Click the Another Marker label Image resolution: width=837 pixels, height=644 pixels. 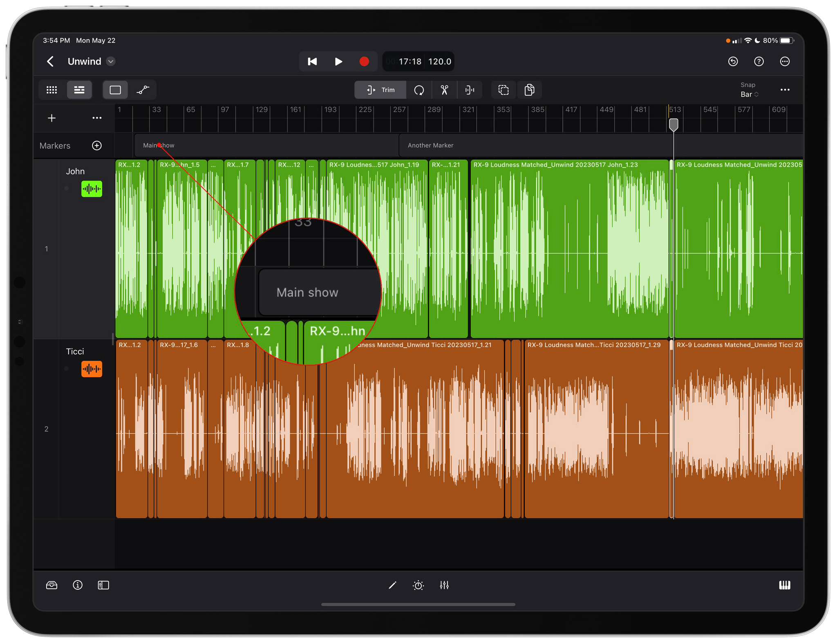(x=431, y=145)
